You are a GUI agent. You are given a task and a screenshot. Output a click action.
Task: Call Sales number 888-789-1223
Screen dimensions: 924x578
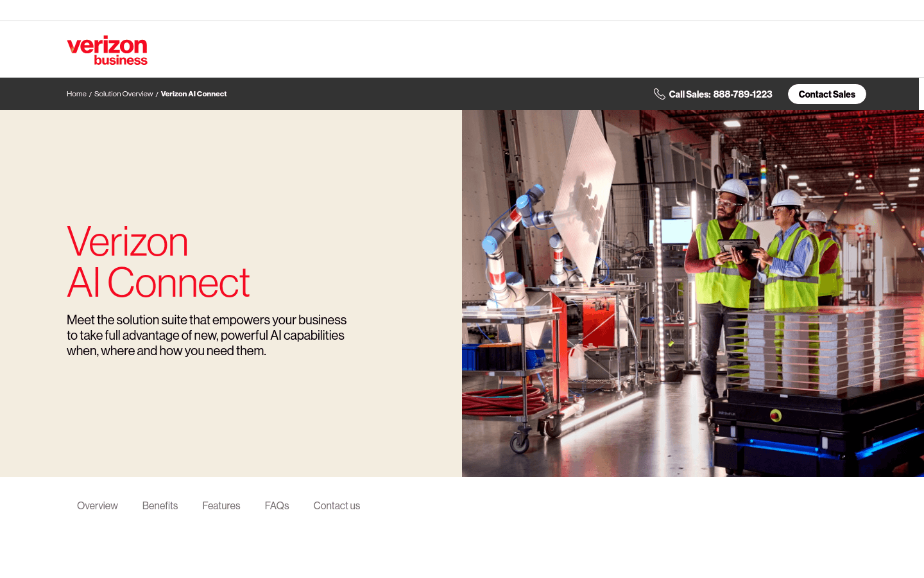[x=742, y=94]
